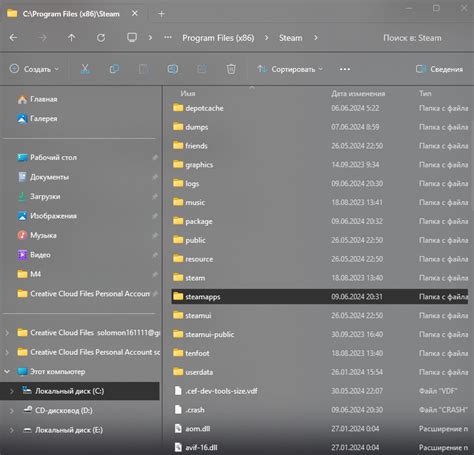The width and height of the screenshot is (474, 455).
Task: Open Документы quick access folder
Action: pos(43,177)
